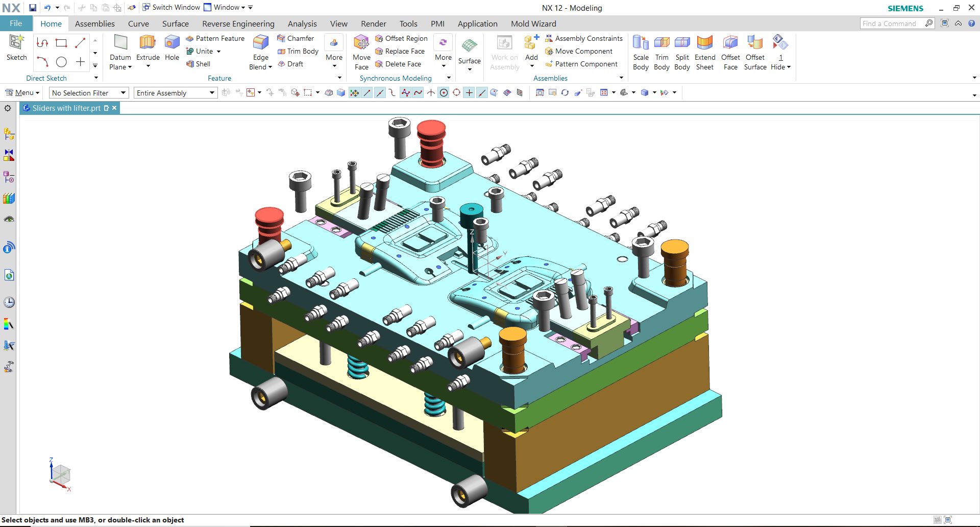The image size is (980, 527).
Task: Select the sketch Arc tool
Action: tap(42, 62)
